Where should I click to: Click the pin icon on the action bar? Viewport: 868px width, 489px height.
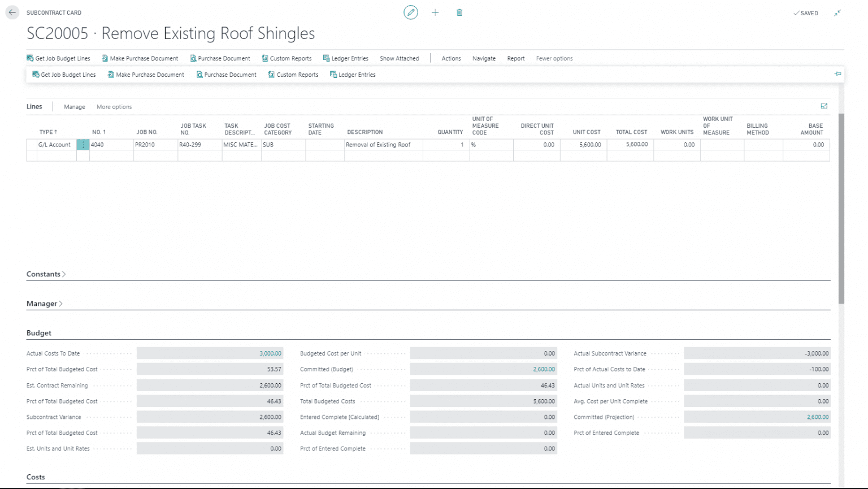pos(837,74)
